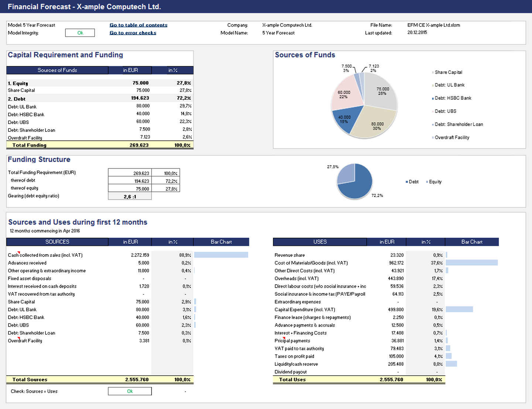Screen dimensions: 532x409
Task: Click the Total Funding Requirement 269.623 cell
Action: click(130, 173)
